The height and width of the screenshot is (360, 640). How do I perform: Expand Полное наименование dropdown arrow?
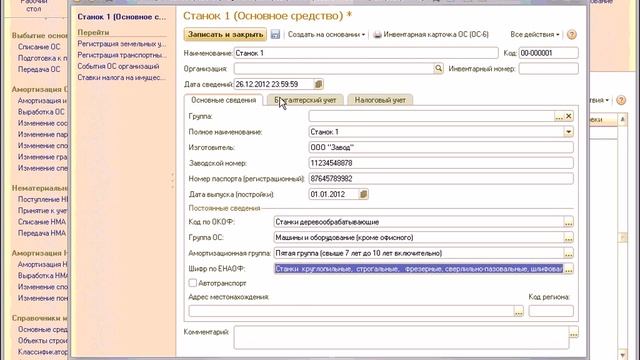coord(568,132)
